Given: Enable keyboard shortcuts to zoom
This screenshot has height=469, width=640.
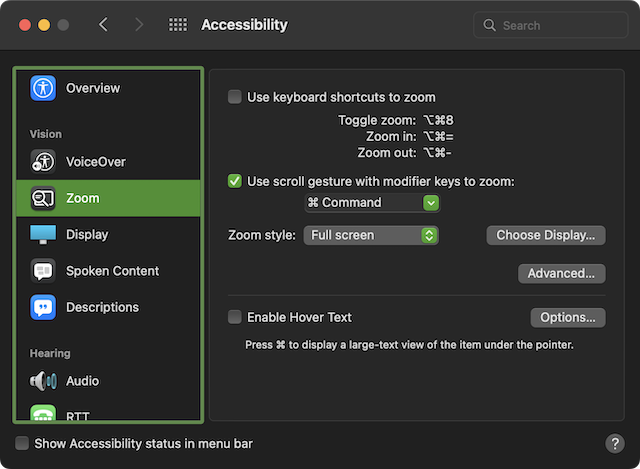Looking at the screenshot, I should pyautogui.click(x=235, y=97).
